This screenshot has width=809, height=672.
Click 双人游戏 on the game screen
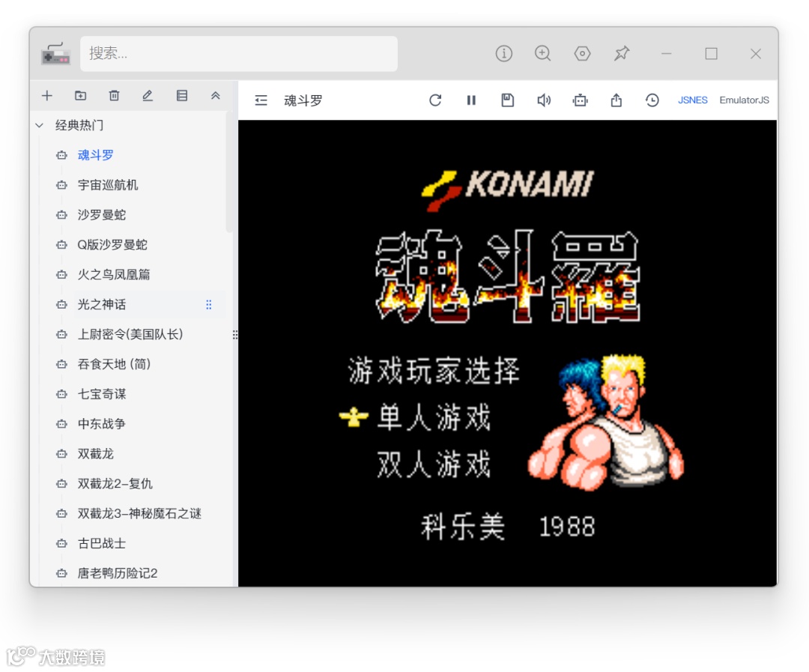click(x=434, y=464)
